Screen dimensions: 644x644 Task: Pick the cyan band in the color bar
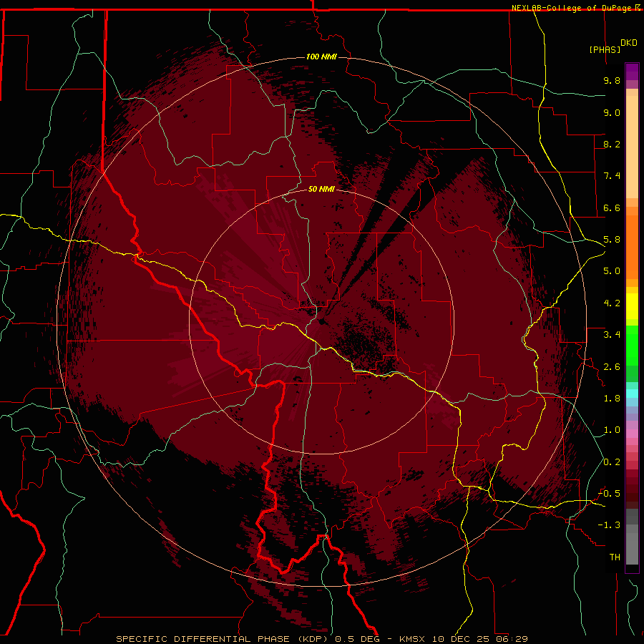pyautogui.click(x=632, y=393)
